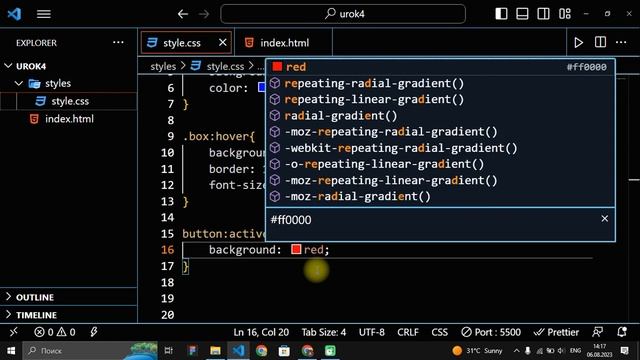Click the ENG language indicator
Screen dimensions: 640x360
click(x=576, y=350)
